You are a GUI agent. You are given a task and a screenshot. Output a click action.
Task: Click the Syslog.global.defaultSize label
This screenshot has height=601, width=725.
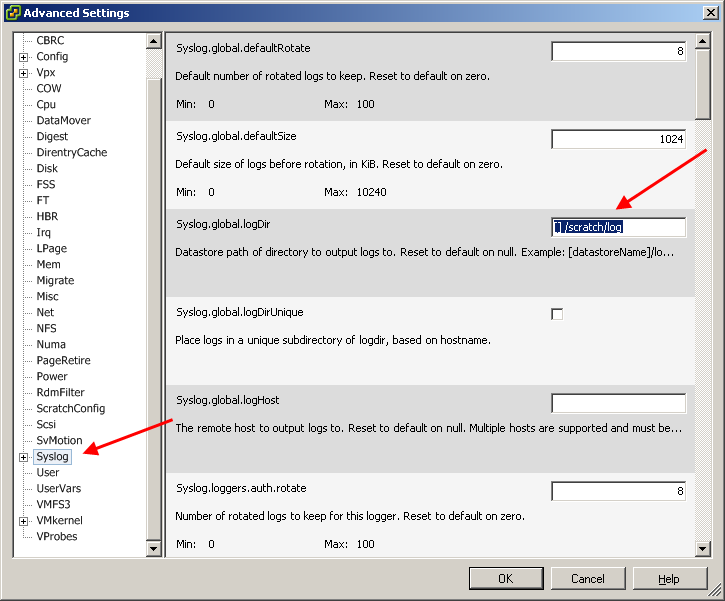[236, 136]
